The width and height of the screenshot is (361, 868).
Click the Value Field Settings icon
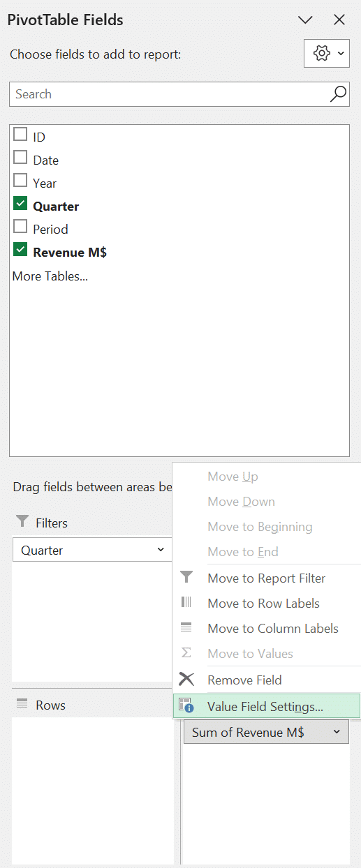click(x=186, y=706)
